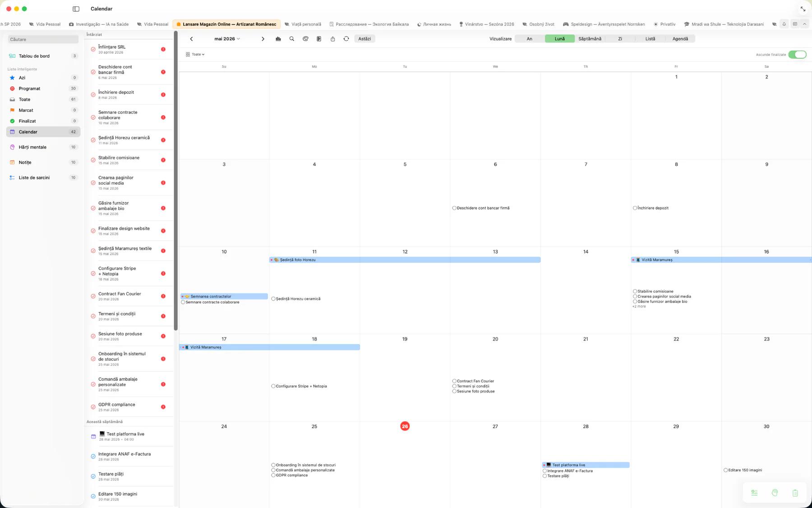This screenshot has width=812, height=508.
Task: Open the Semnarea contractelor event
Action: click(224, 297)
